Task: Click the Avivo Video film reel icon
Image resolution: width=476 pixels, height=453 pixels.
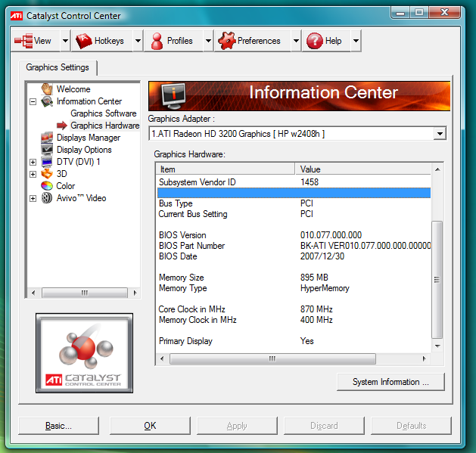Action: (47, 198)
